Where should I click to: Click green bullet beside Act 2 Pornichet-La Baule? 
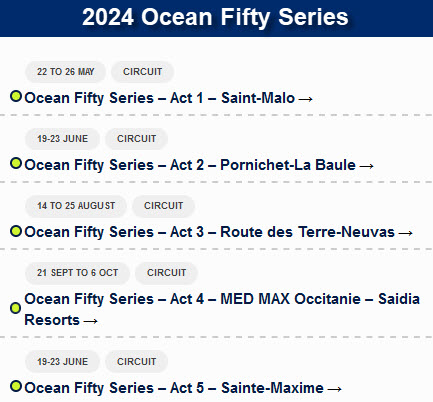point(16,163)
